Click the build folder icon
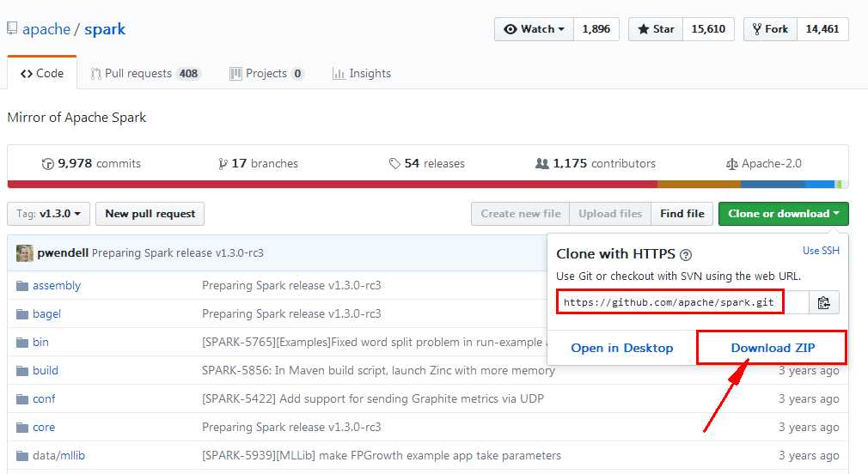 tap(22, 371)
